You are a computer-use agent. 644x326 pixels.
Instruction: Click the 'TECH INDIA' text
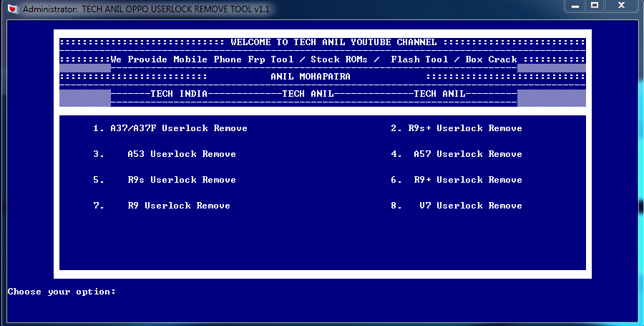tap(179, 94)
